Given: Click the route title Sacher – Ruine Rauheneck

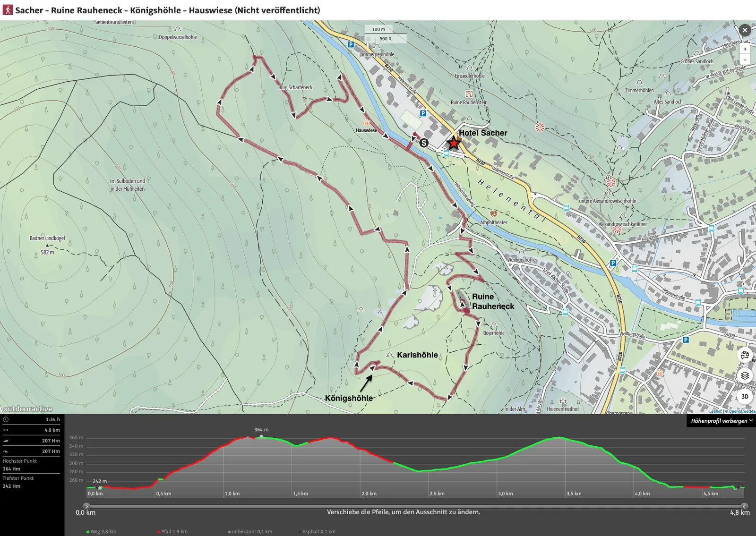Looking at the screenshot, I should click(167, 10).
